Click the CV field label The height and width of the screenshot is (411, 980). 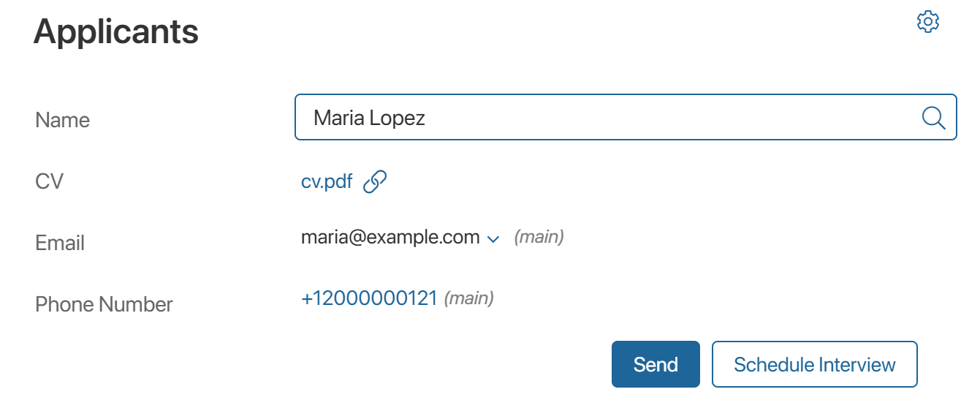pos(49,181)
